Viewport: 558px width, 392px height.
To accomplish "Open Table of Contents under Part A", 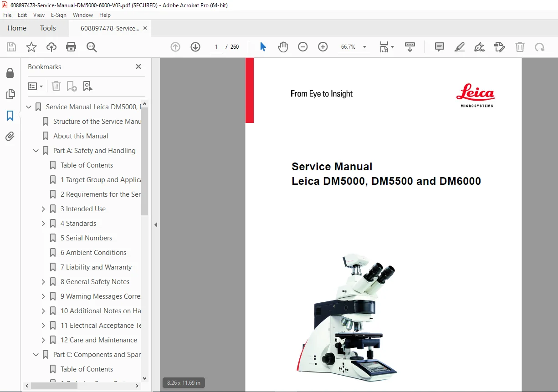I will 87,165.
